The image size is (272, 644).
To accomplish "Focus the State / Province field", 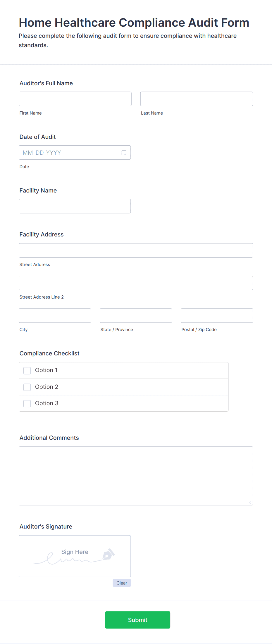I will point(136,316).
